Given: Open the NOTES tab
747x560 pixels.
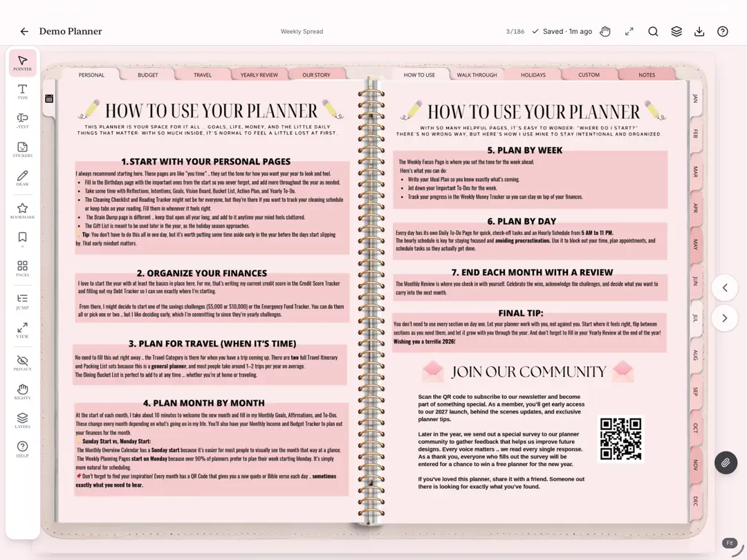Looking at the screenshot, I should [647, 75].
